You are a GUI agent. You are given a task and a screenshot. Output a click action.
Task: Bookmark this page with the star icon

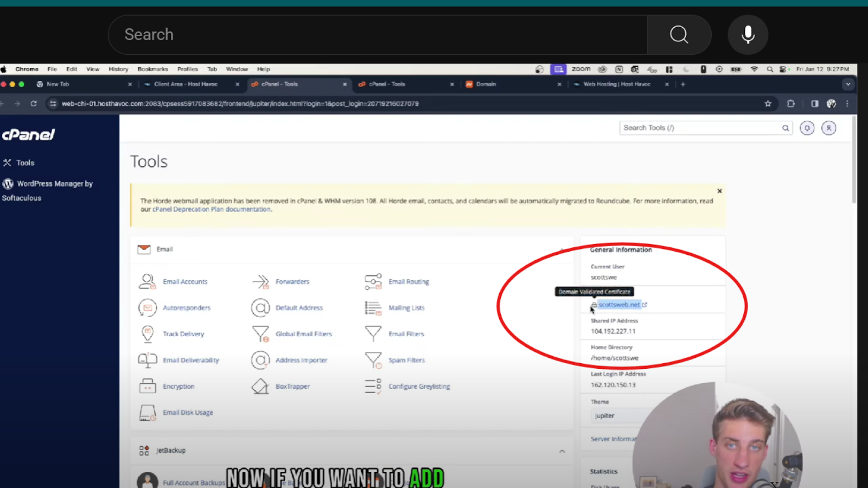point(768,104)
